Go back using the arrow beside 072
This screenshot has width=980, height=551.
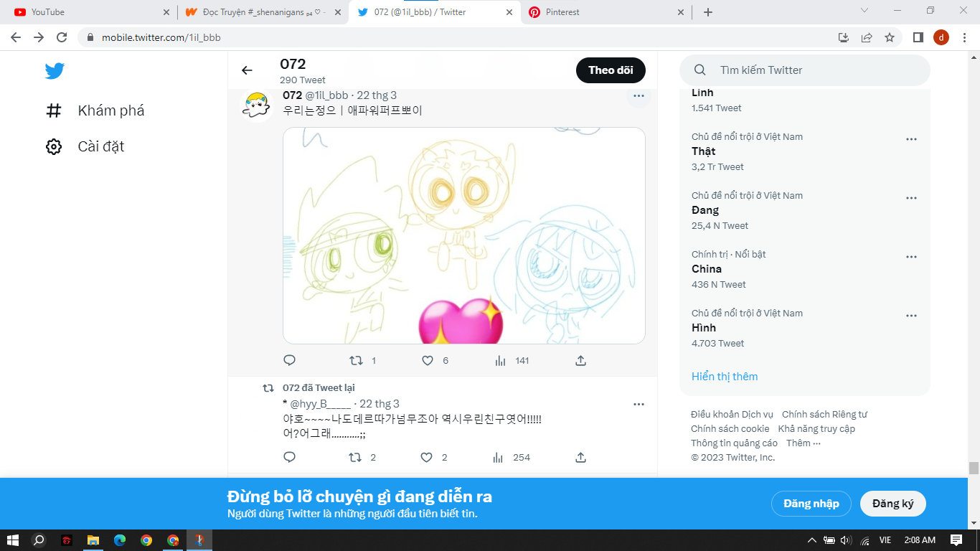pyautogui.click(x=247, y=70)
